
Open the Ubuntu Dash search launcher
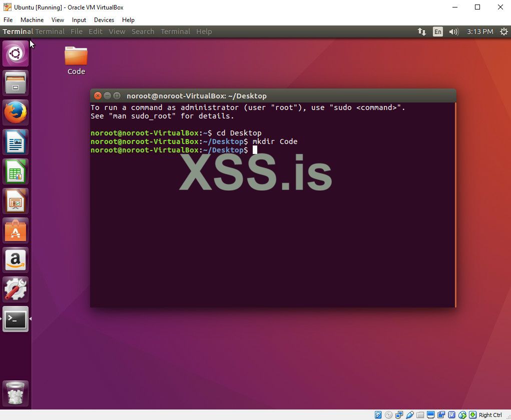(16, 53)
